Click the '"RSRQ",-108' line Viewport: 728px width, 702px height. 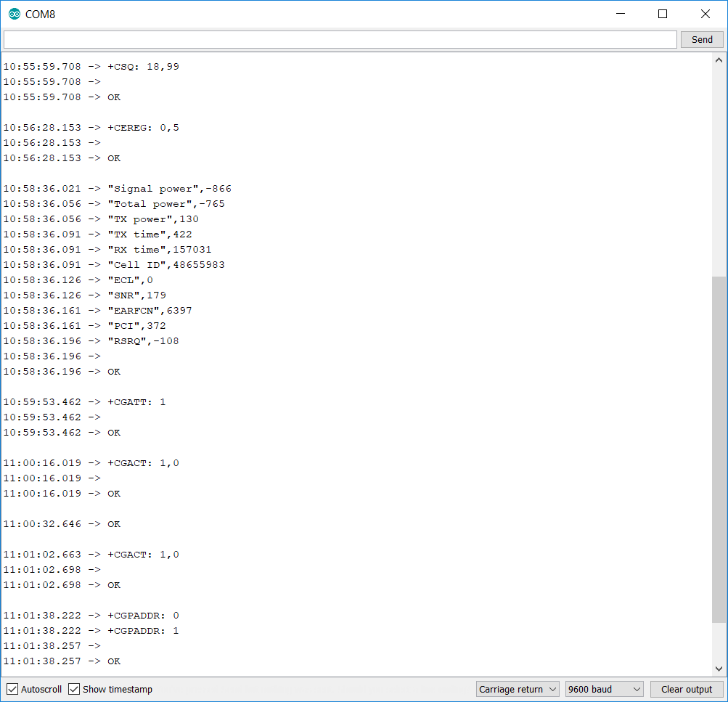pyautogui.click(x=91, y=341)
